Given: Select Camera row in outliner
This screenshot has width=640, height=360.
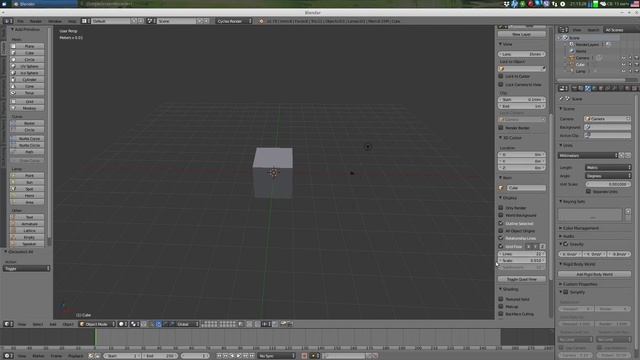Looking at the screenshot, I should [x=582, y=58].
